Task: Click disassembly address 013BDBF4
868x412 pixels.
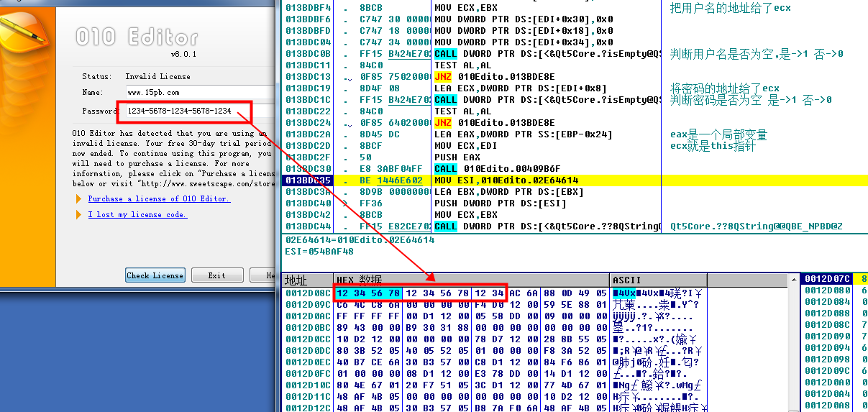Action: [x=308, y=8]
